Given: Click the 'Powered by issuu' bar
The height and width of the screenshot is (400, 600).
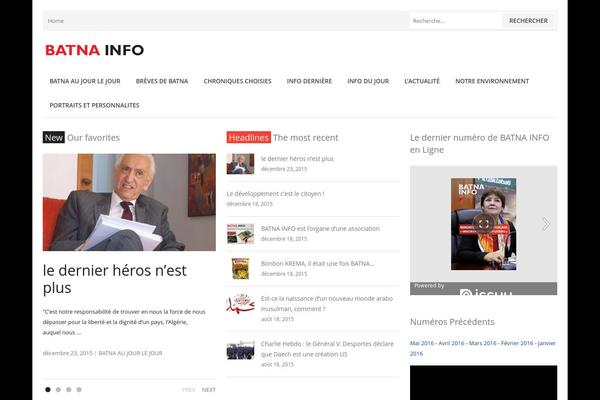Looking at the screenshot, I should pyautogui.click(x=483, y=289).
